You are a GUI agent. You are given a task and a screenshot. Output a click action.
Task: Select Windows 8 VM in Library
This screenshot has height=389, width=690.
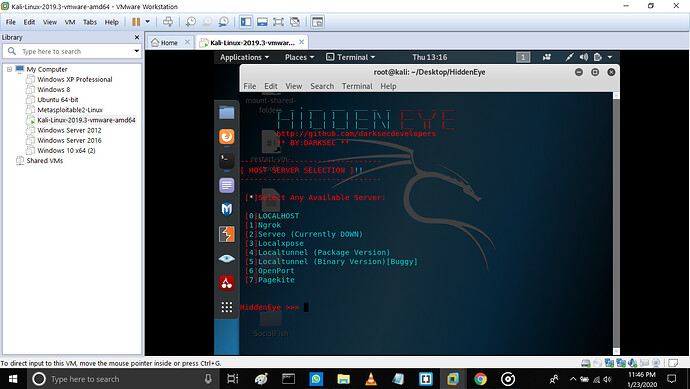point(53,89)
